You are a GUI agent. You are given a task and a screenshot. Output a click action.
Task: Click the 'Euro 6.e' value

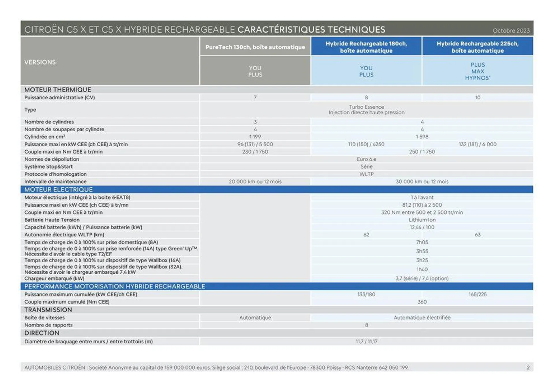[366, 159]
